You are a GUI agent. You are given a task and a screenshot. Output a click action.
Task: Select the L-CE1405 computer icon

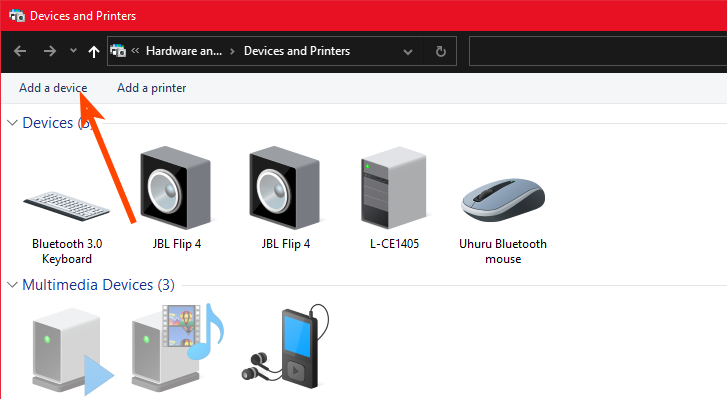[394, 187]
